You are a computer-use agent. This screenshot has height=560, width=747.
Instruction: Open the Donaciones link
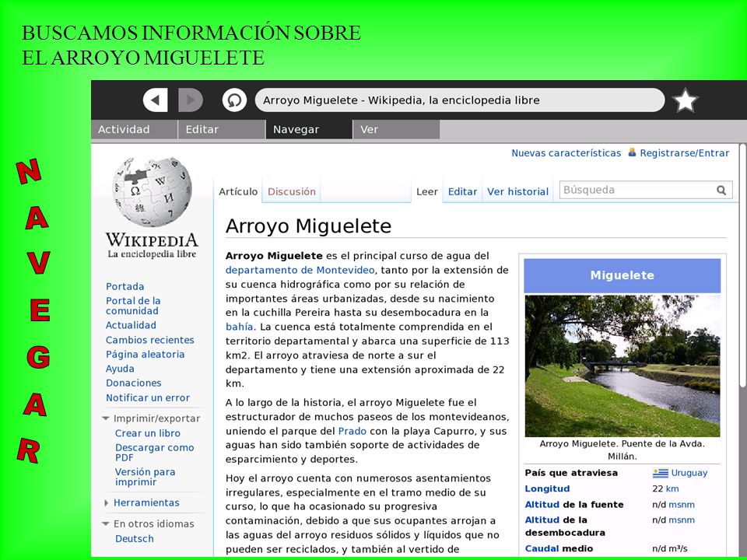(x=133, y=383)
